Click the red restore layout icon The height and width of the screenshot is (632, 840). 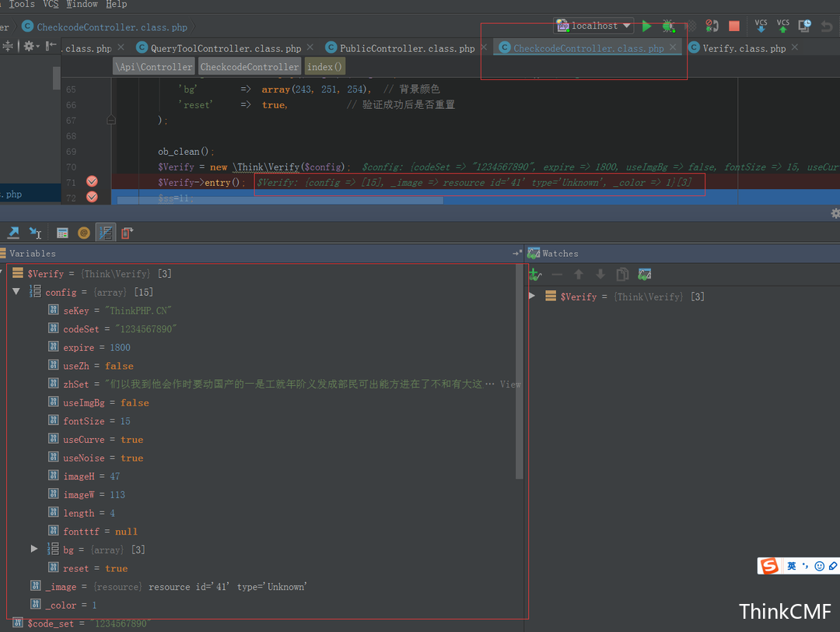(127, 233)
